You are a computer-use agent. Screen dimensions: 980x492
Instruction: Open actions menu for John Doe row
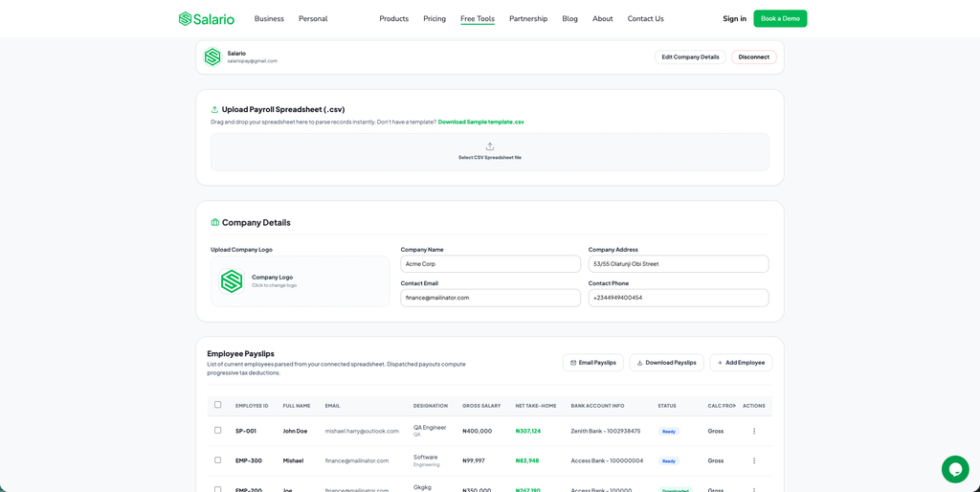coord(754,431)
